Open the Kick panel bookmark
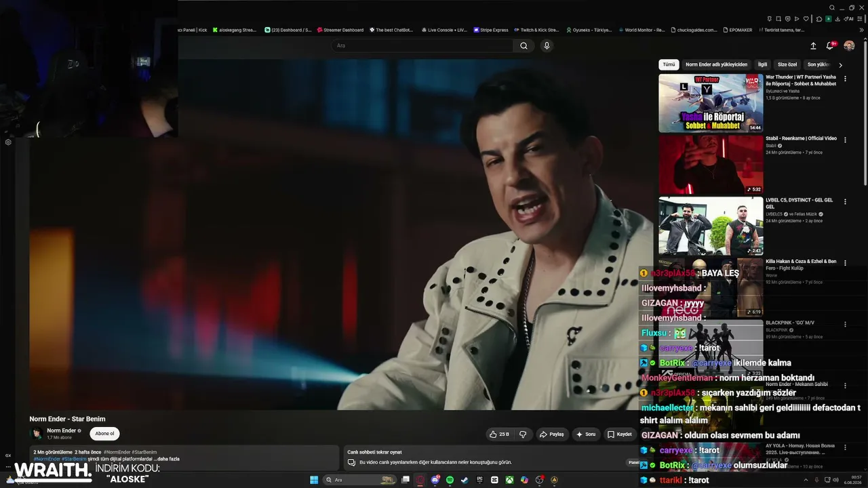This screenshot has width=868, height=488. pyautogui.click(x=193, y=30)
